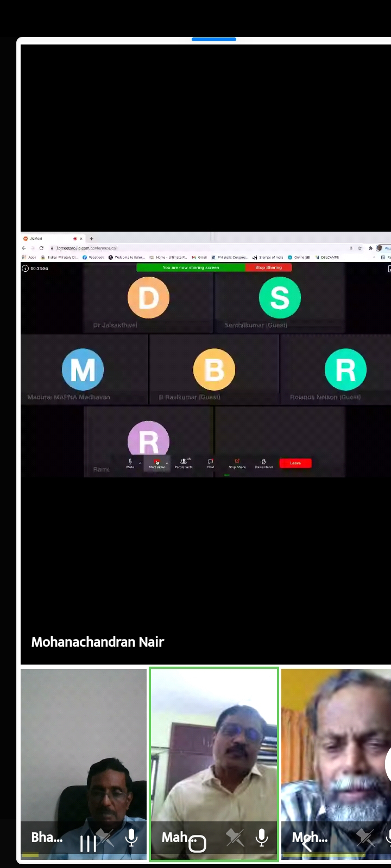Open Bha... participant video thumbnail
Image resolution: width=391 pixels, height=868 pixels.
tap(84, 764)
